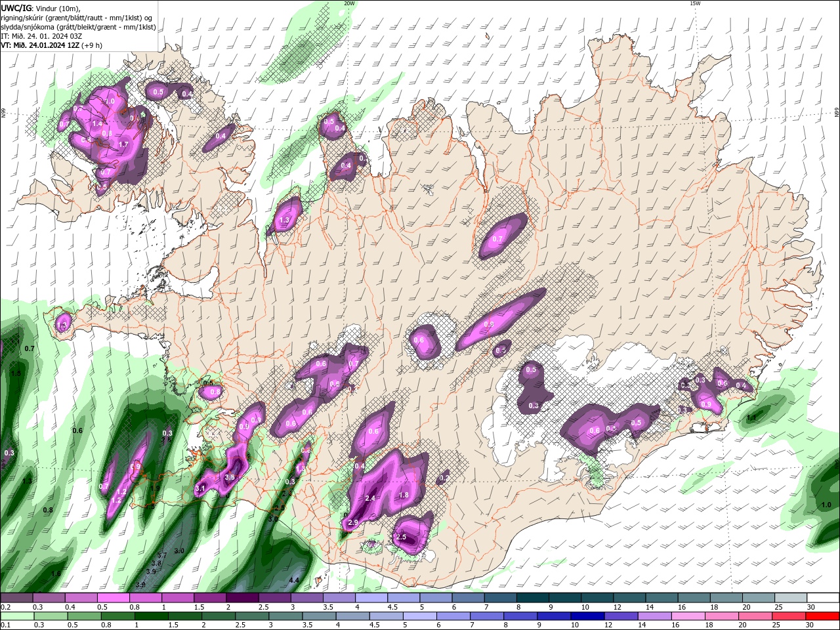Viewport: 840px width, 630px height.
Task: Click the bright red 30 swatch in lower legend row
Action: (x=822, y=616)
